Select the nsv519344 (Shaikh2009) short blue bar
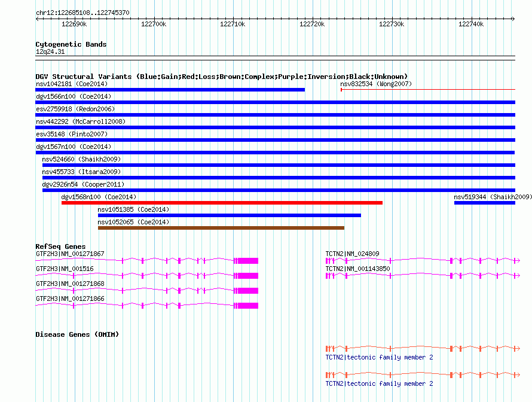The width and height of the screenshot is (532, 402). (485, 203)
